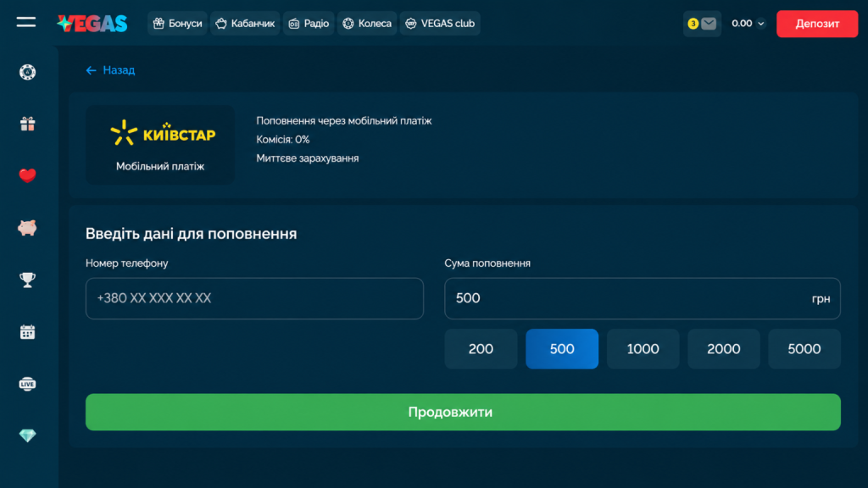
Task: Click the green Продовжити button
Action: 463,413
